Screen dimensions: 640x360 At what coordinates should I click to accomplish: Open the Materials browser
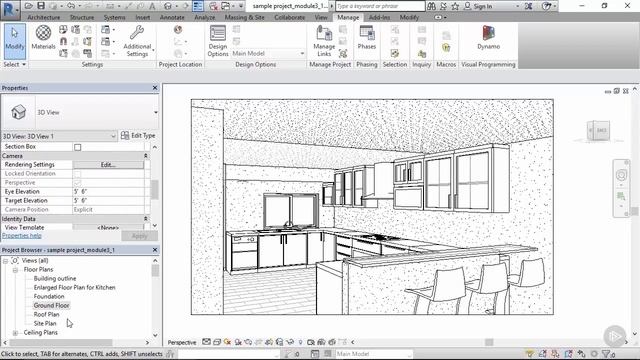click(43, 37)
